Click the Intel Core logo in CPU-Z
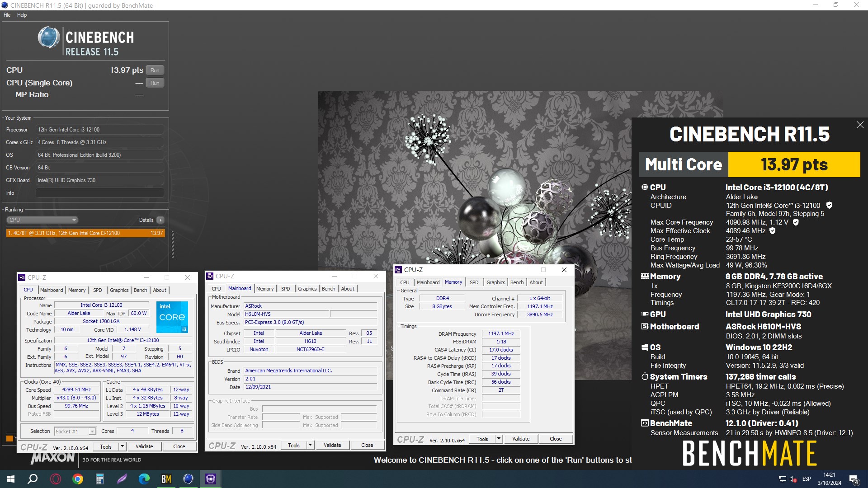Viewport: 868px width, 488px height. point(172,317)
